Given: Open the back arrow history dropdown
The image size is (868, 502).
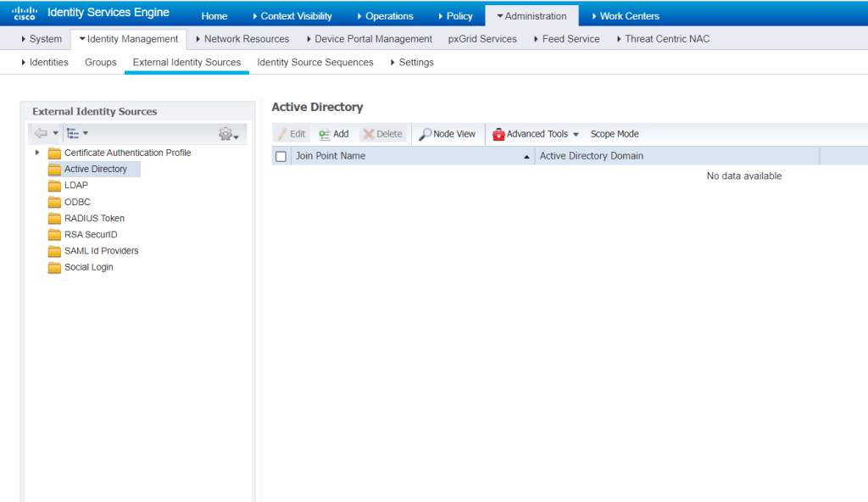Looking at the screenshot, I should click(x=55, y=133).
